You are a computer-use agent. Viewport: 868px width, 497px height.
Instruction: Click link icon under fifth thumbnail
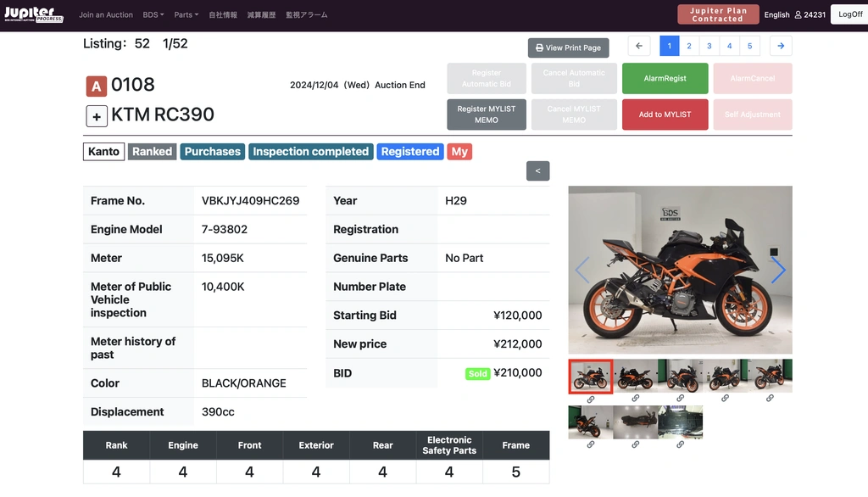pos(770,398)
